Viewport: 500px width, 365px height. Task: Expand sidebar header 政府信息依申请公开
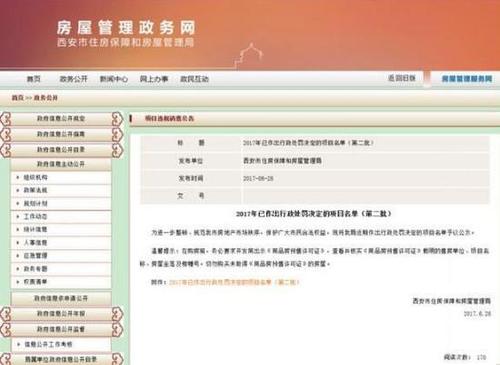point(61,298)
